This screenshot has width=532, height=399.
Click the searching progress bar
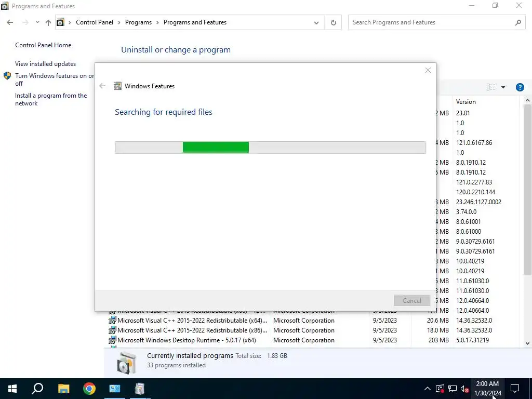270,148
